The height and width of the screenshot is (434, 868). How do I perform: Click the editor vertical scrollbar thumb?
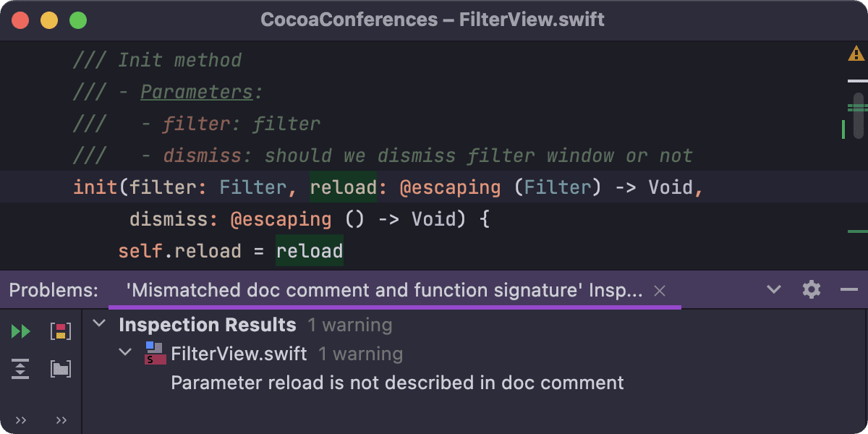pos(859,115)
